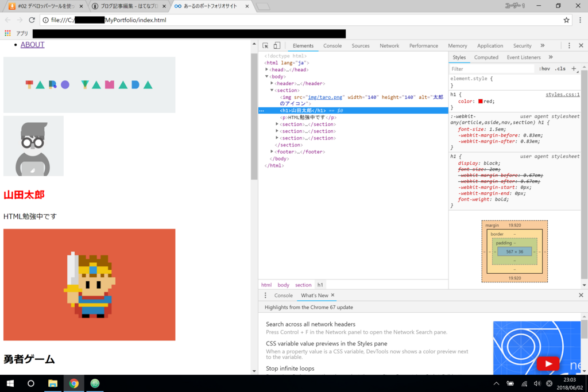588x392 pixels.
Task: View site information icon in address bar
Action: pyautogui.click(x=45, y=20)
